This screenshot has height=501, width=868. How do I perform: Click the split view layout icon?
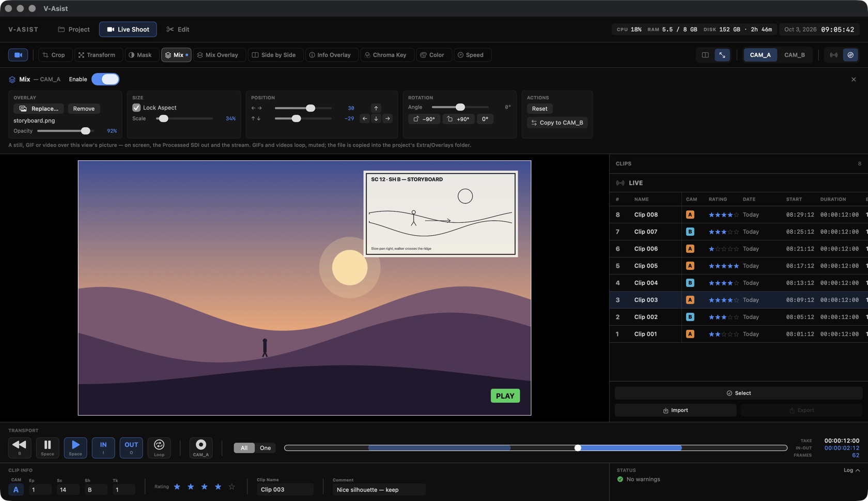(705, 55)
